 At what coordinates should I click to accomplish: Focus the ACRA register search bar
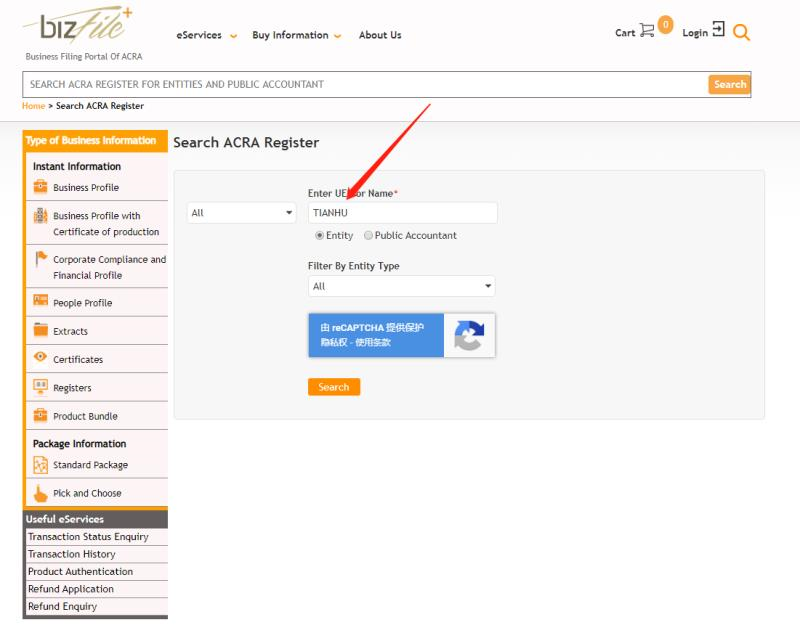click(365, 84)
